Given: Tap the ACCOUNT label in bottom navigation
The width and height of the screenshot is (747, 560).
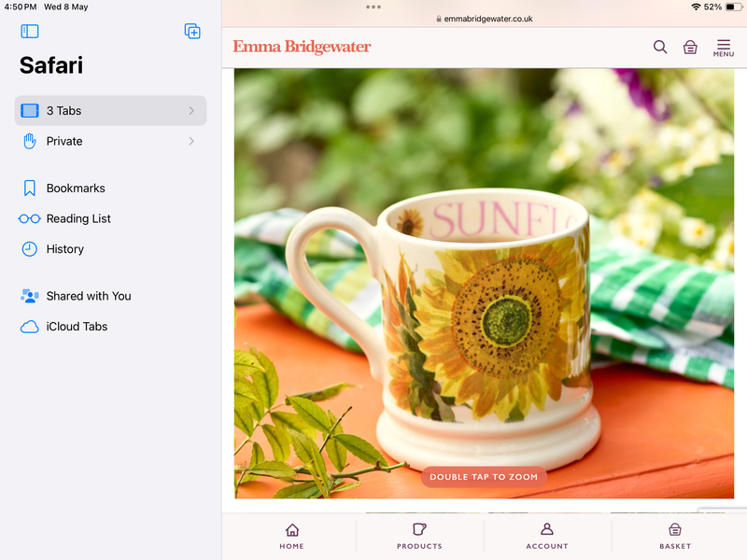Looking at the screenshot, I should click(547, 546).
